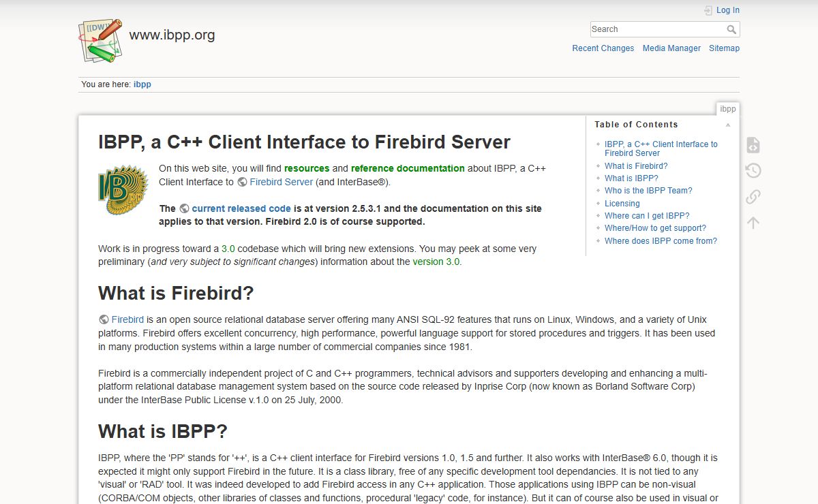This screenshot has height=504, width=818.
Task: Click the Back to top arrow icon
Action: tap(753, 223)
